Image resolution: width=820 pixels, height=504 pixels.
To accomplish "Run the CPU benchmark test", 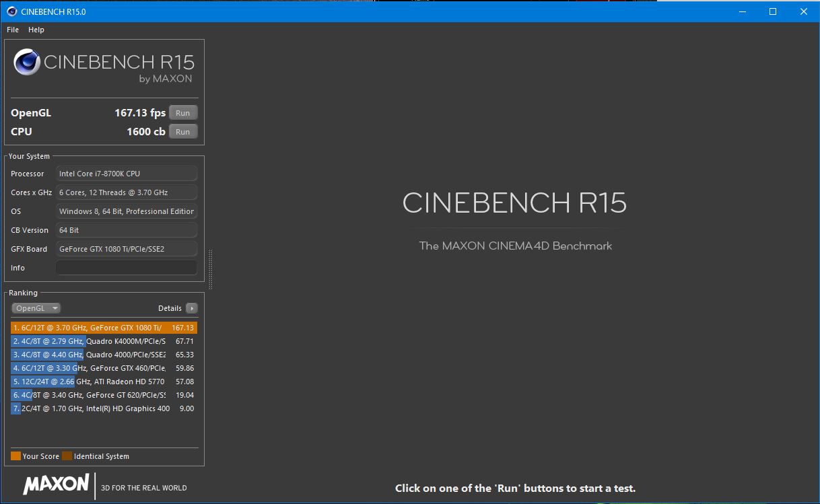I will (x=183, y=132).
